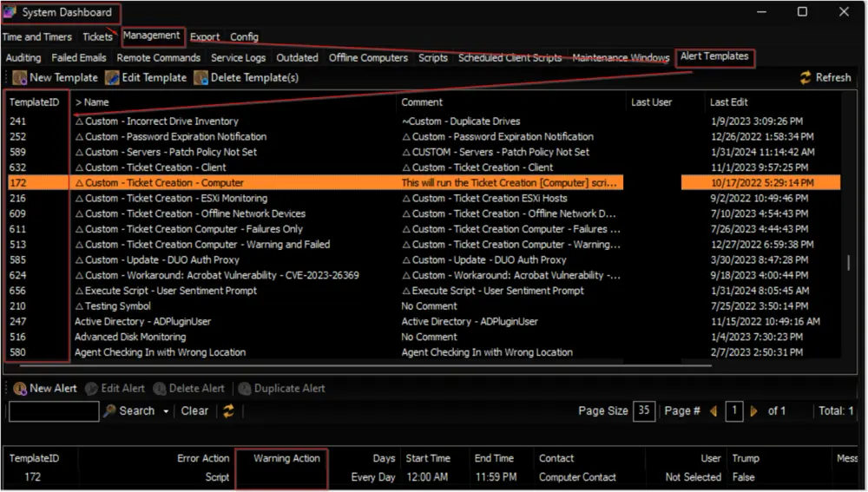Click the Delete Template(s) icon

(x=201, y=78)
